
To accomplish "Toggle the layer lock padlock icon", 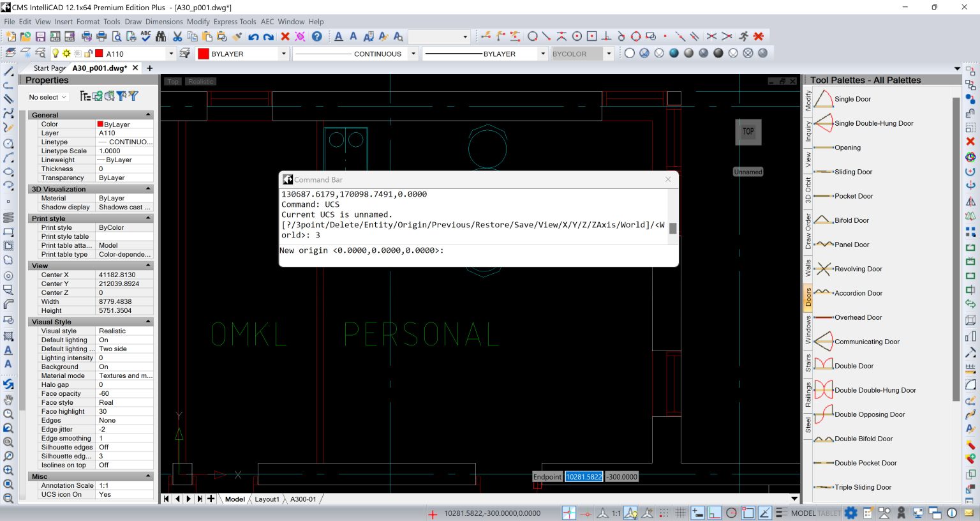I will click(x=88, y=54).
